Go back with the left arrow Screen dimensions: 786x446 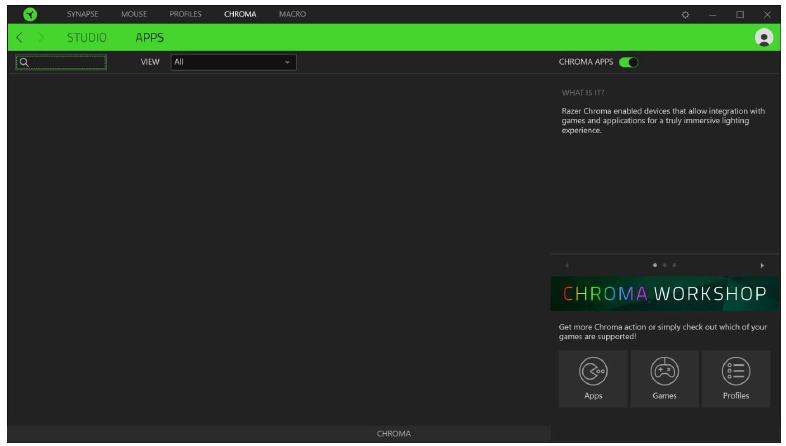[20, 38]
